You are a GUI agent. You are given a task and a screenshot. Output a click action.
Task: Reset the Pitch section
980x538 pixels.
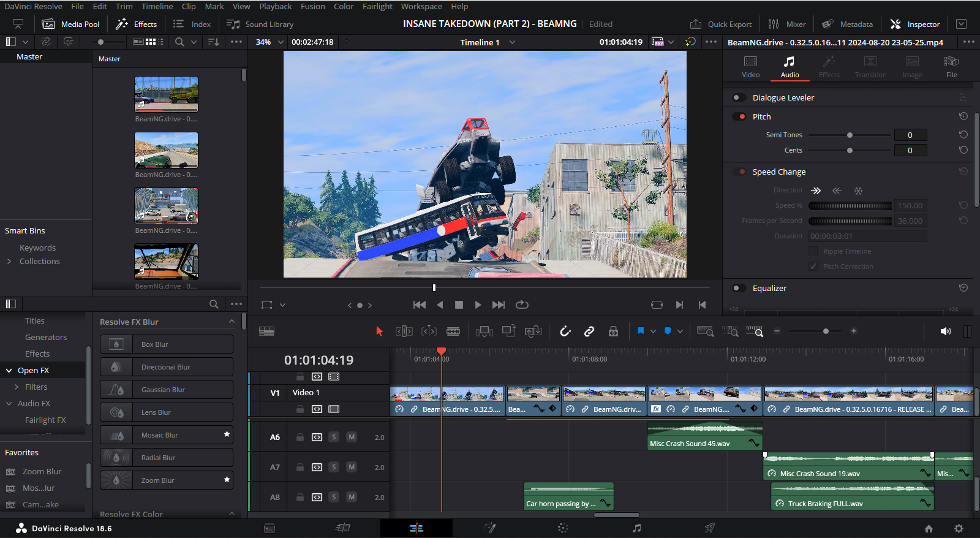963,116
